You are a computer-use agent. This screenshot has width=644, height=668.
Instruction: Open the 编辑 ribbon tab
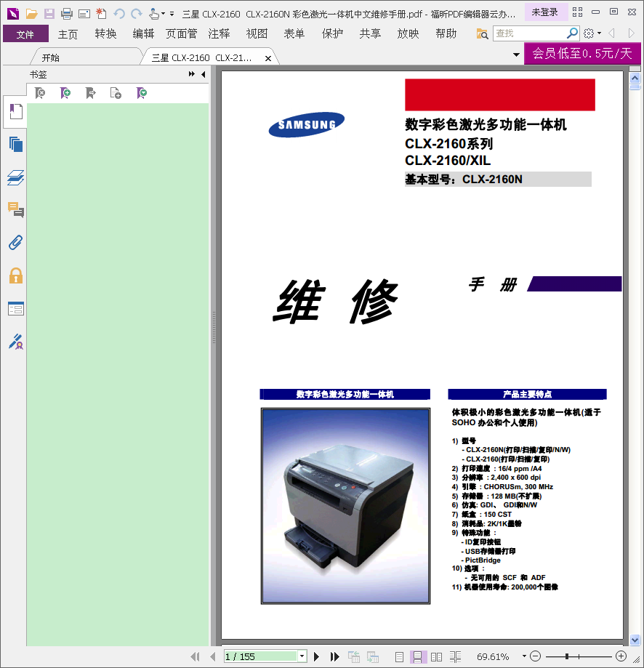coord(143,33)
